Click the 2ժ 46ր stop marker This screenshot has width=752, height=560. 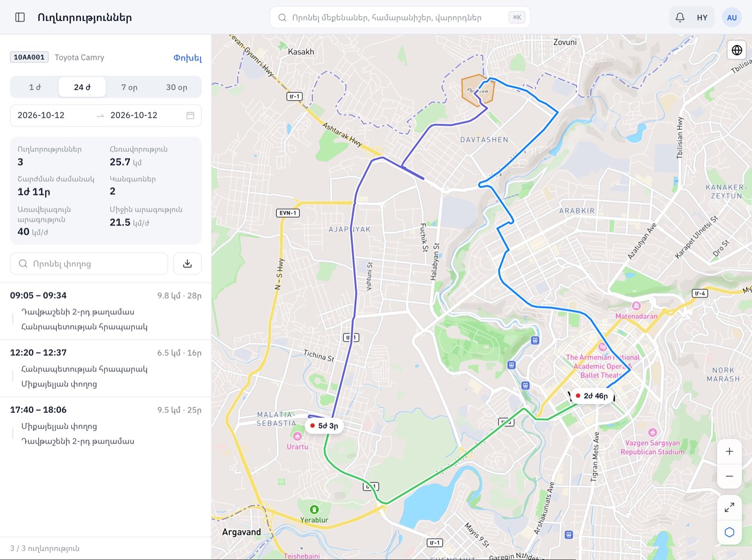pyautogui.click(x=592, y=396)
